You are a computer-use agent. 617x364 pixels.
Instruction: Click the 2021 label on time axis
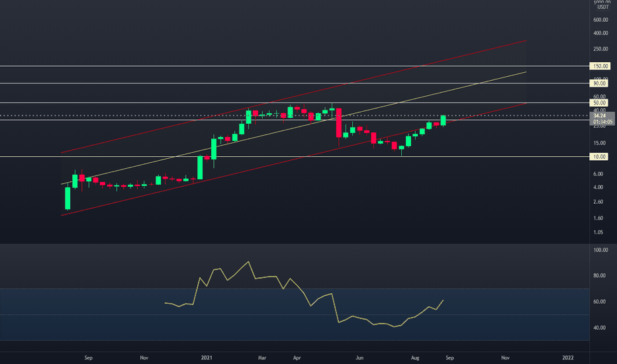(x=207, y=357)
